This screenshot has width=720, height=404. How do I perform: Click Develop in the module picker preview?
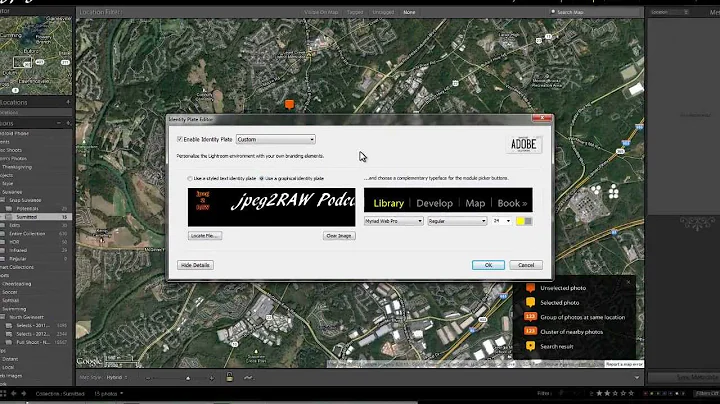pyautogui.click(x=434, y=203)
